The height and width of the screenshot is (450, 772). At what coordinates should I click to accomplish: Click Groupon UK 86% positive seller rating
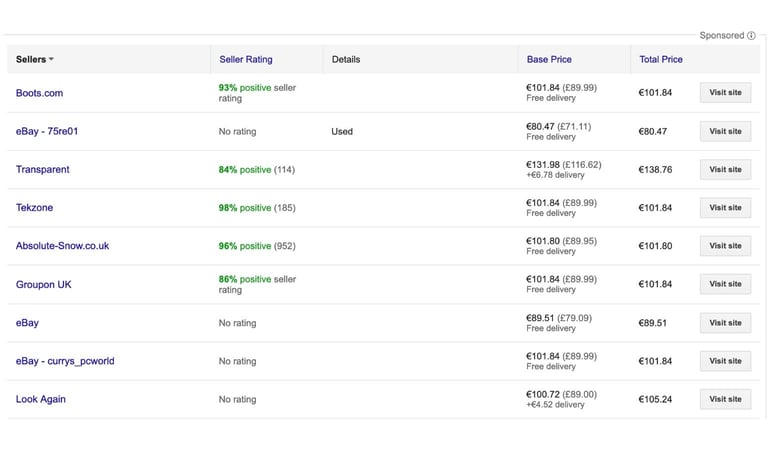pyautogui.click(x=257, y=285)
